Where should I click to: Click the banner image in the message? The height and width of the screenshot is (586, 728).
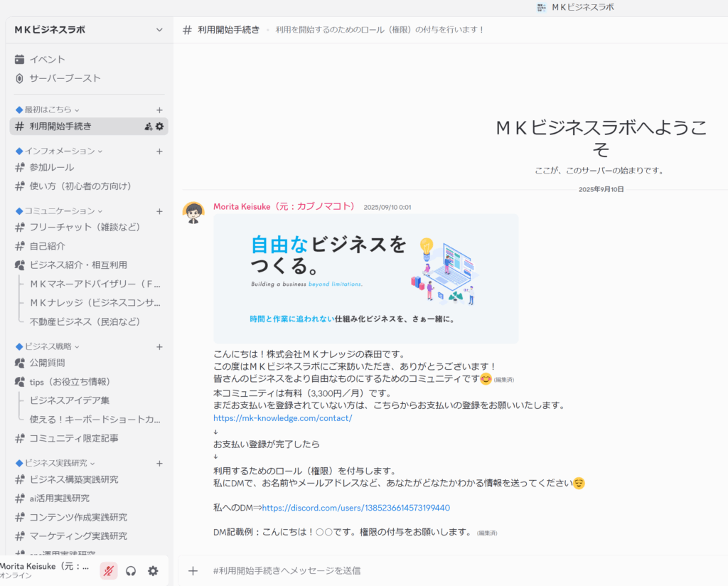click(365, 279)
